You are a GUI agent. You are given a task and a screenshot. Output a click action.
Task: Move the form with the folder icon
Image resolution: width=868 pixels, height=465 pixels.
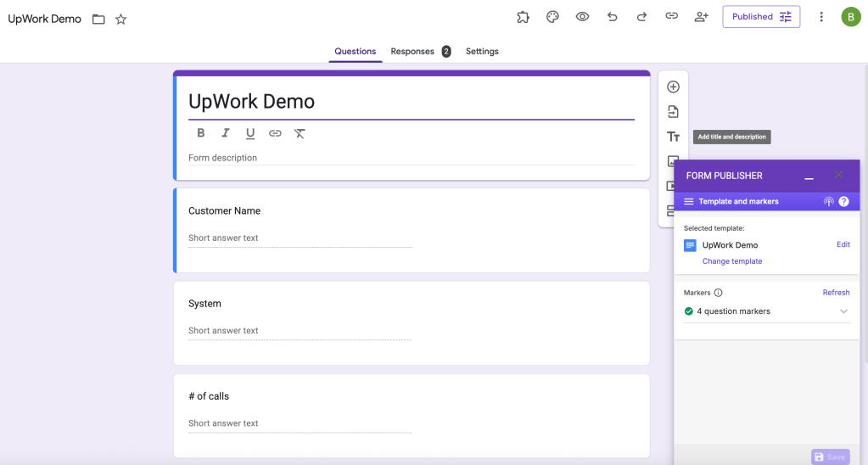click(x=98, y=19)
